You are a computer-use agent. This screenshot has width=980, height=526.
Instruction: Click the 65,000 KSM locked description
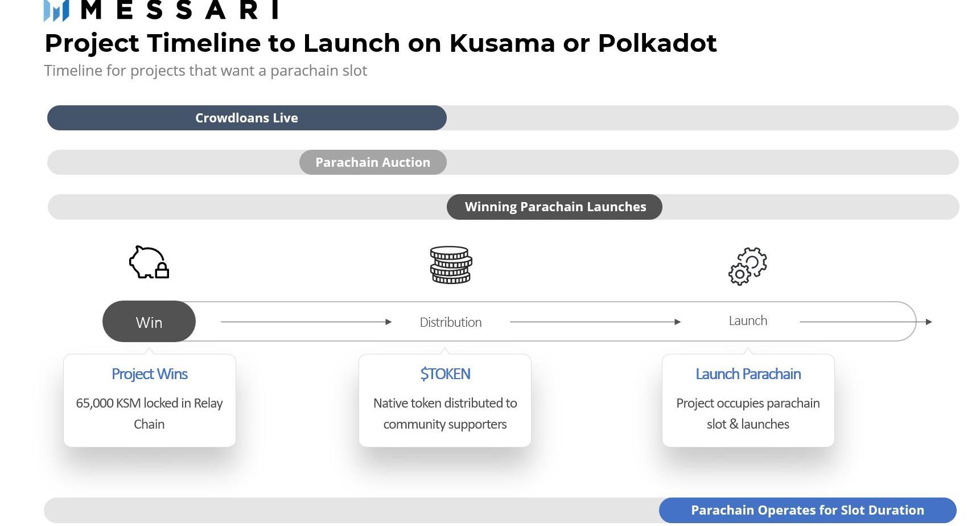(x=149, y=413)
